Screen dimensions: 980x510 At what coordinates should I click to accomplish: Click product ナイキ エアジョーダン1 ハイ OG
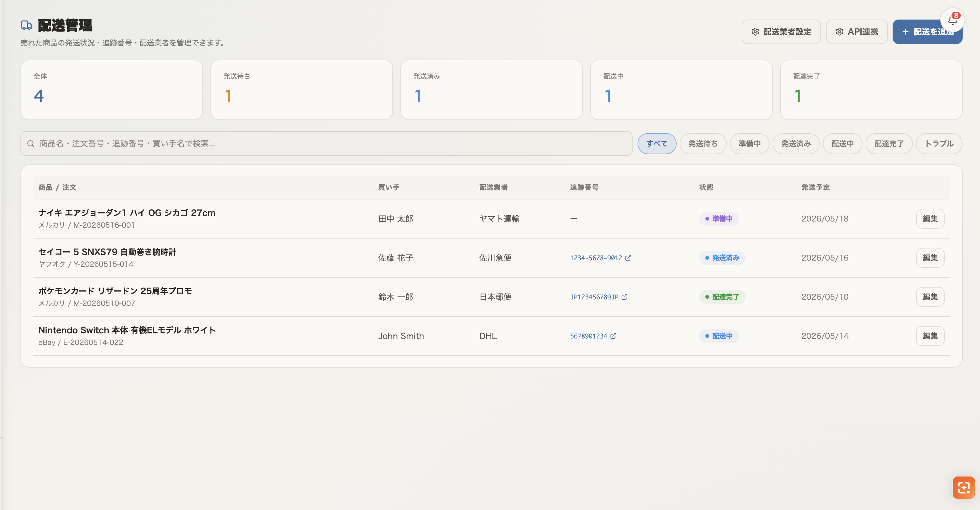click(127, 213)
